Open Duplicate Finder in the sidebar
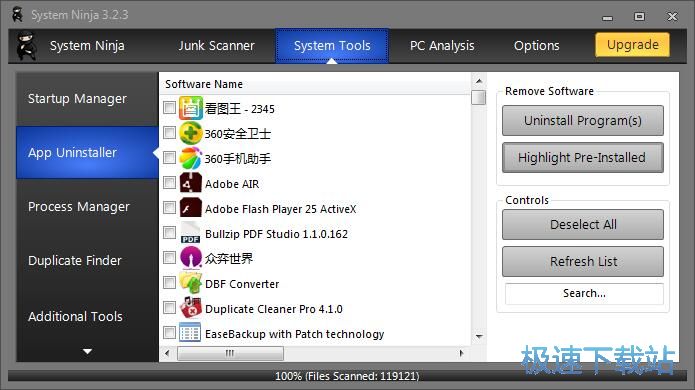Screen dimensions: 695x390 [87, 261]
